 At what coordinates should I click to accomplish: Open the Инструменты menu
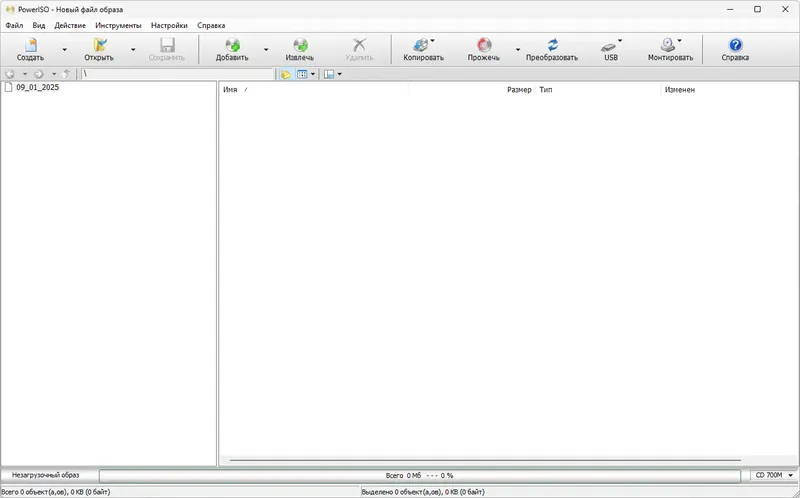pyautogui.click(x=118, y=25)
